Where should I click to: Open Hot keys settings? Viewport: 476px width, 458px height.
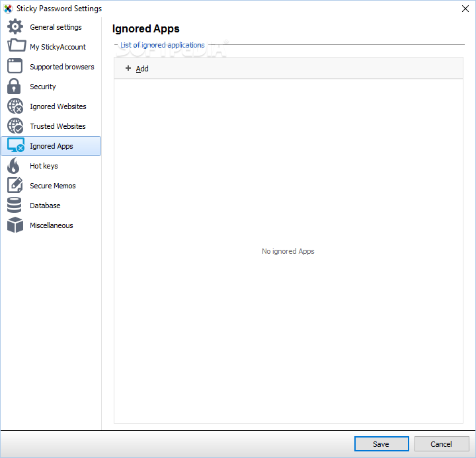click(x=51, y=166)
